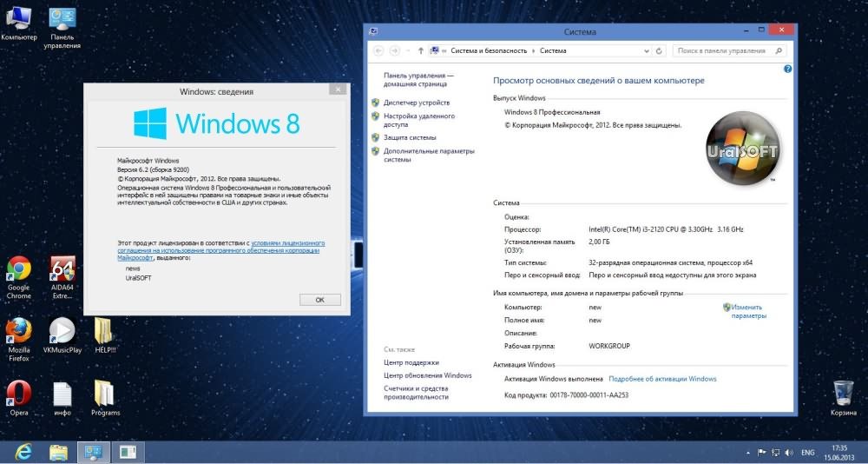
Task: Open recent locations dropdown beside navigation arrows
Action: click(408, 51)
